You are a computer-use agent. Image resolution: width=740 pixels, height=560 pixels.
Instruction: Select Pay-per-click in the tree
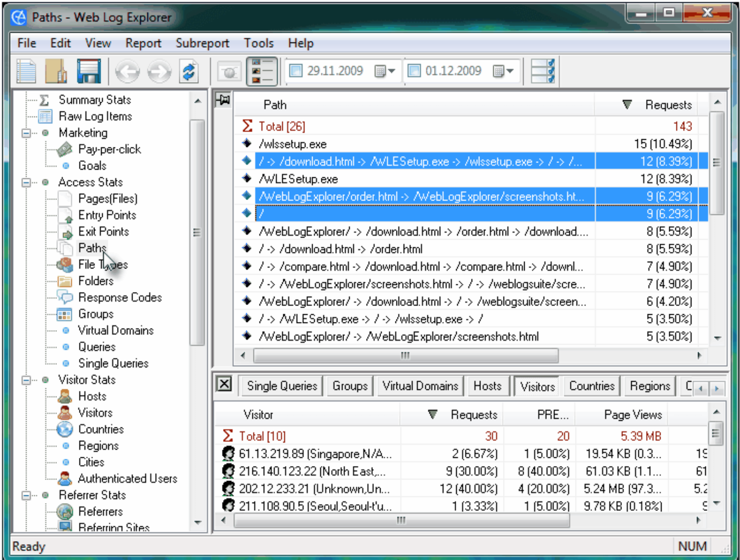(x=109, y=149)
